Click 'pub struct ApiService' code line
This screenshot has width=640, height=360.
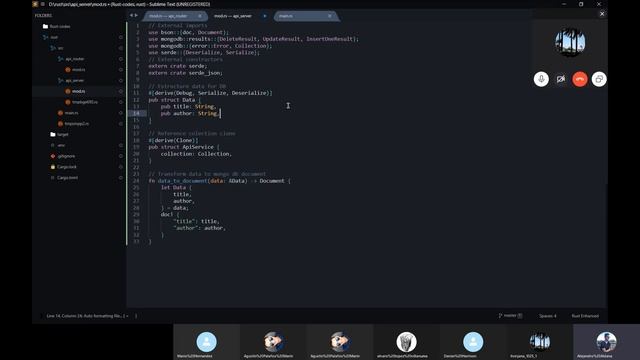184,147
